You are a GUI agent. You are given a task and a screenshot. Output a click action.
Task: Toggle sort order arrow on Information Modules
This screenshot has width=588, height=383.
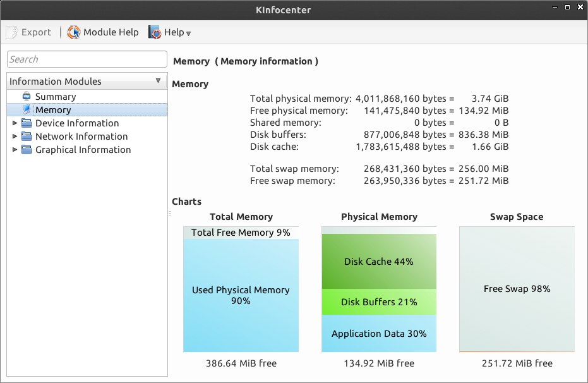[x=158, y=81]
